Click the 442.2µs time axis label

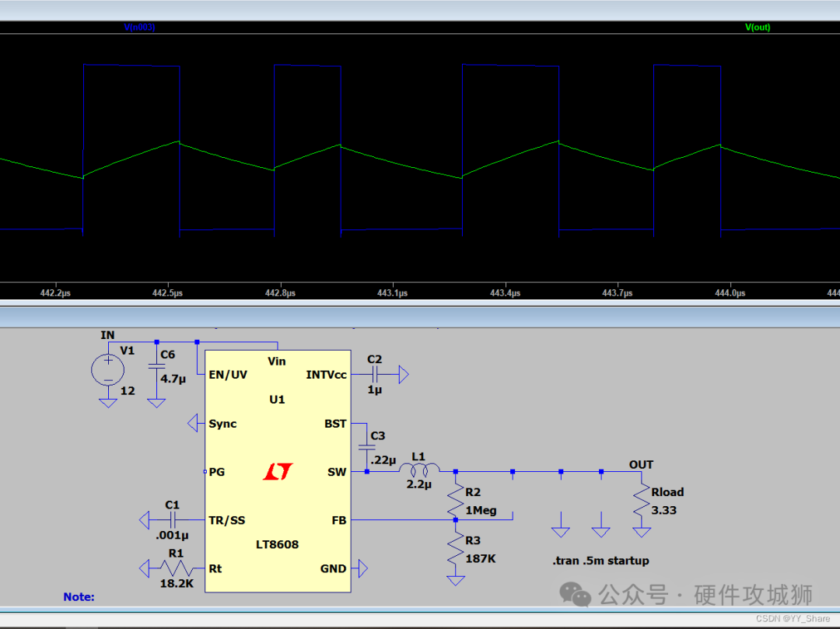pos(55,293)
